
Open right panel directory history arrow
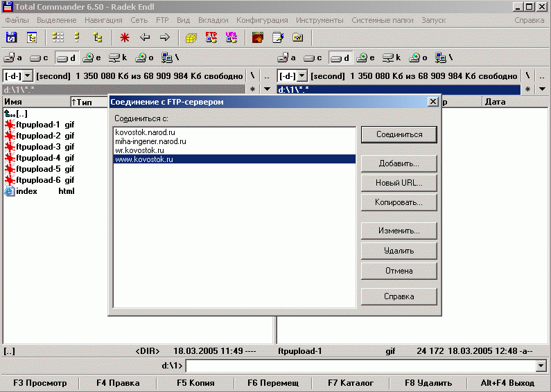[541, 89]
